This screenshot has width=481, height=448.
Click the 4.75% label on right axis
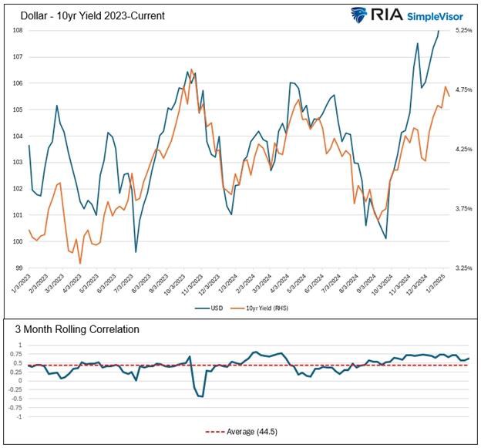(463, 90)
